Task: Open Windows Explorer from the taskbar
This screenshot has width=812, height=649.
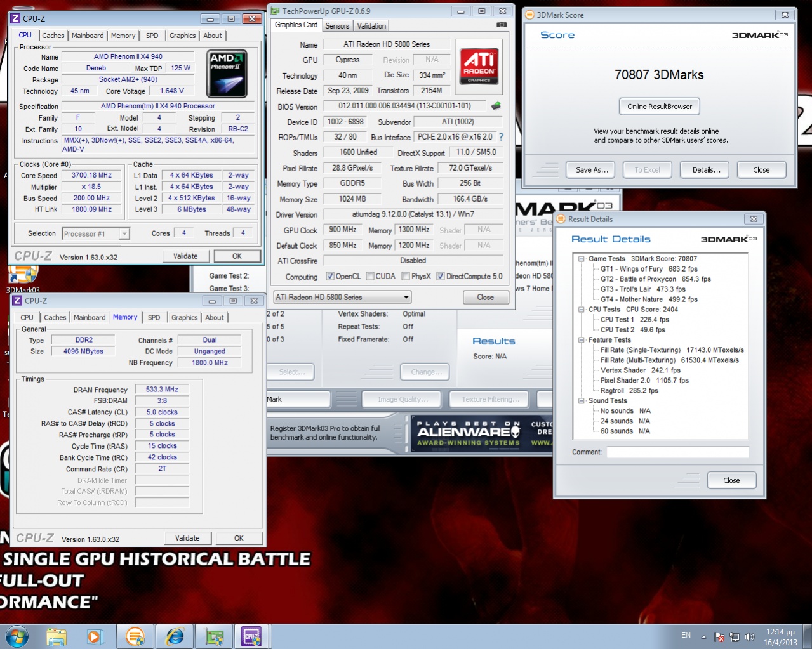Action: [57, 636]
